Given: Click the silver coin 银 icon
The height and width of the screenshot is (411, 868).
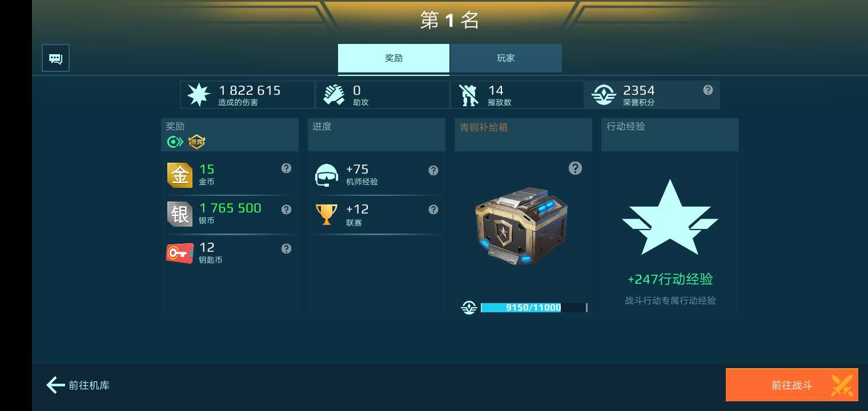Looking at the screenshot, I should 180,214.
